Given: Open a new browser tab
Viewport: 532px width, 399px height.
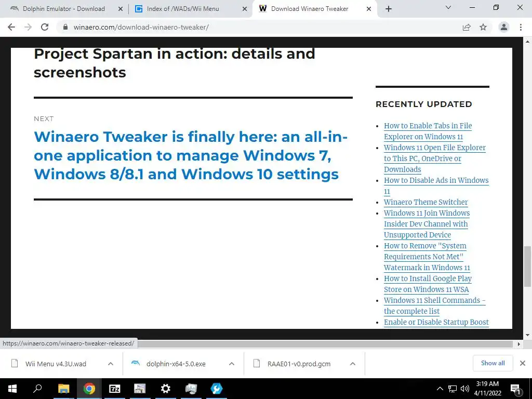Looking at the screenshot, I should click(x=389, y=9).
